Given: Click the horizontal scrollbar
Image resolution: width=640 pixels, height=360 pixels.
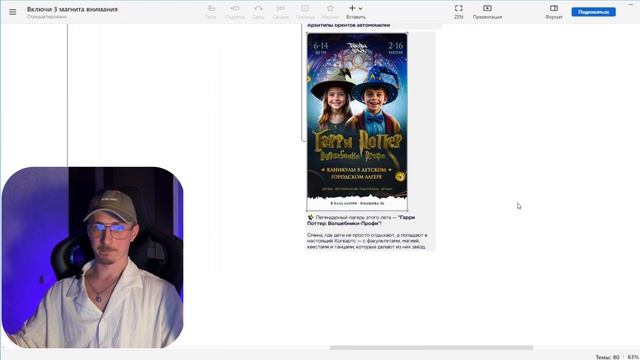Looking at the screenshot, I should click(x=431, y=348).
